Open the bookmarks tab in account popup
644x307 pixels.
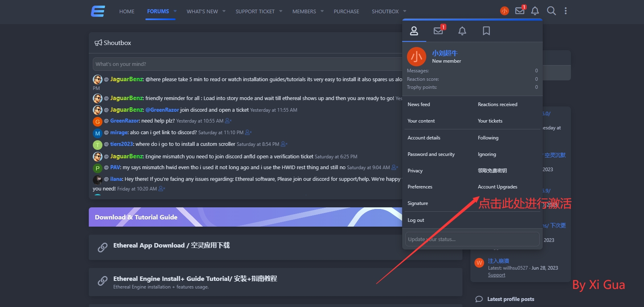(x=486, y=31)
